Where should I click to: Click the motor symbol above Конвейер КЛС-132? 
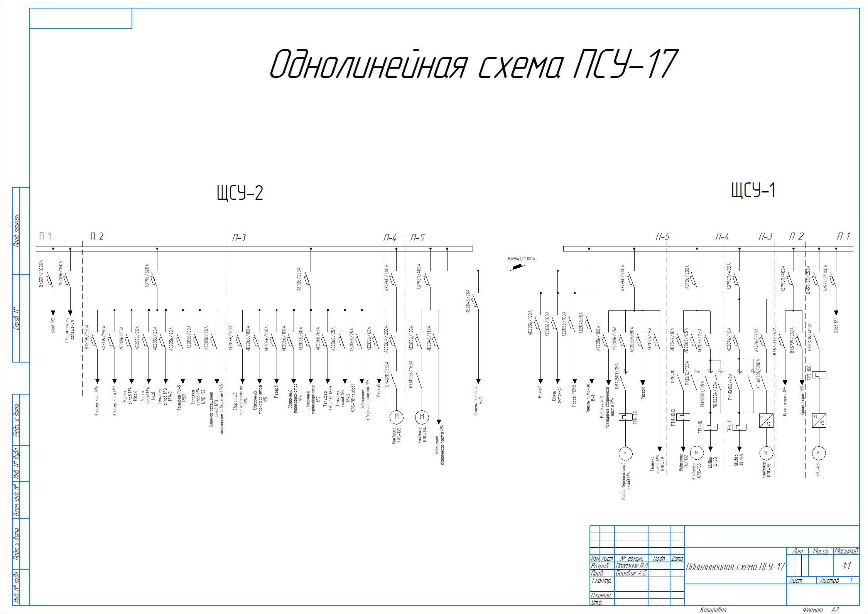pos(396,417)
